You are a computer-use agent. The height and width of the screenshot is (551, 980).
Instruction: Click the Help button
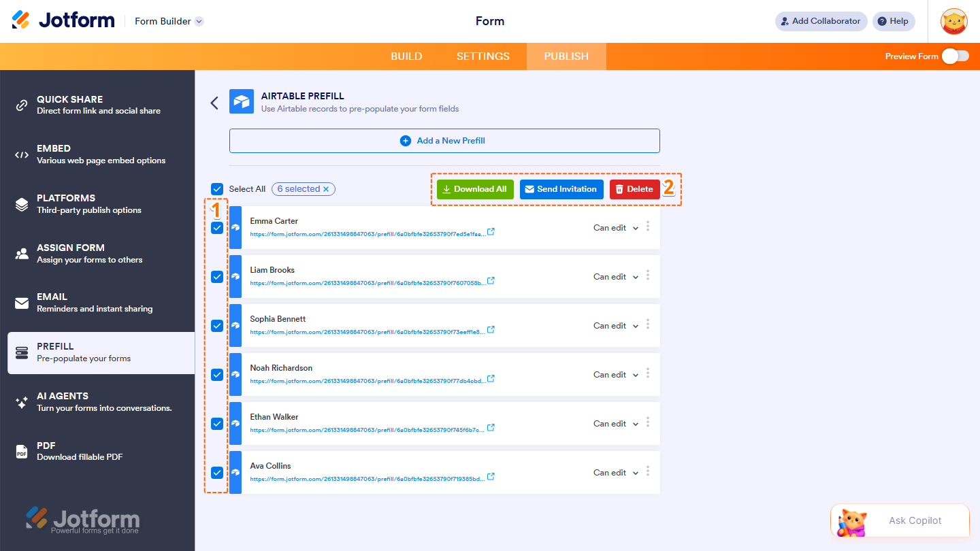pos(894,21)
